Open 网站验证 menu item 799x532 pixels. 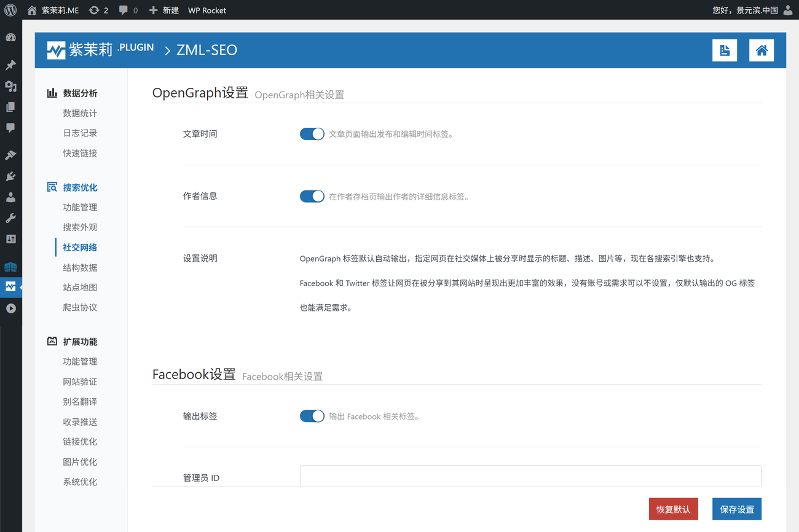click(80, 381)
